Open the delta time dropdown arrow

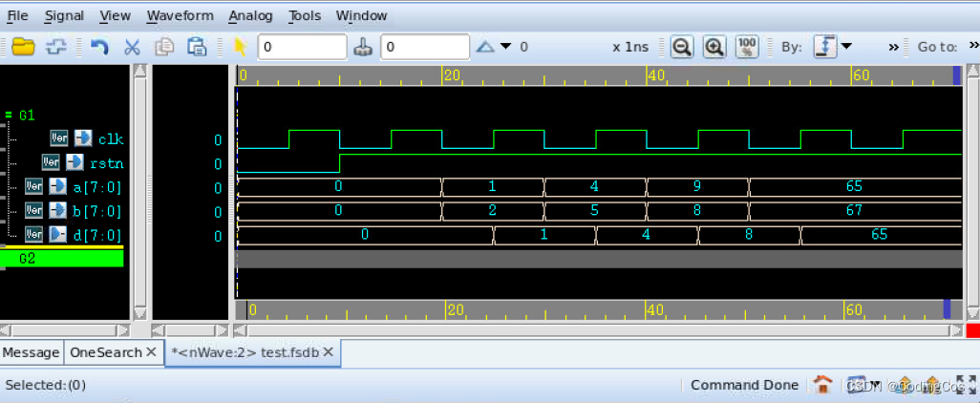click(x=506, y=47)
